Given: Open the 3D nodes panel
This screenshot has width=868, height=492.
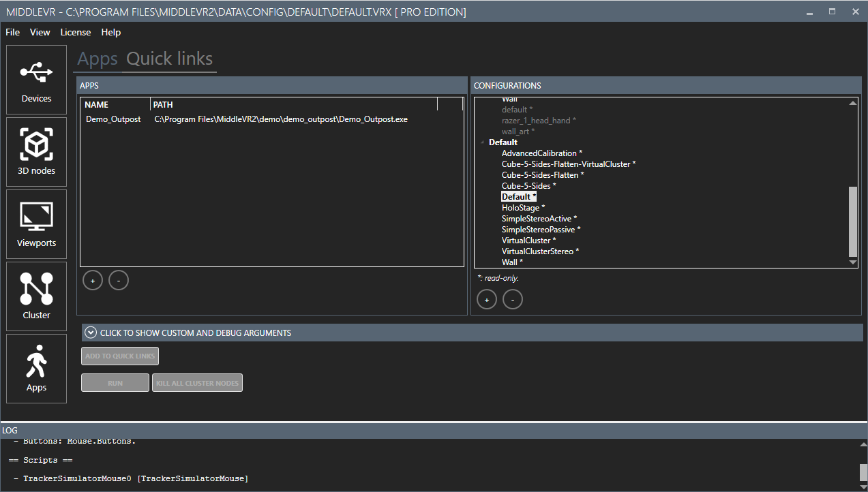Looking at the screenshot, I should click(36, 152).
